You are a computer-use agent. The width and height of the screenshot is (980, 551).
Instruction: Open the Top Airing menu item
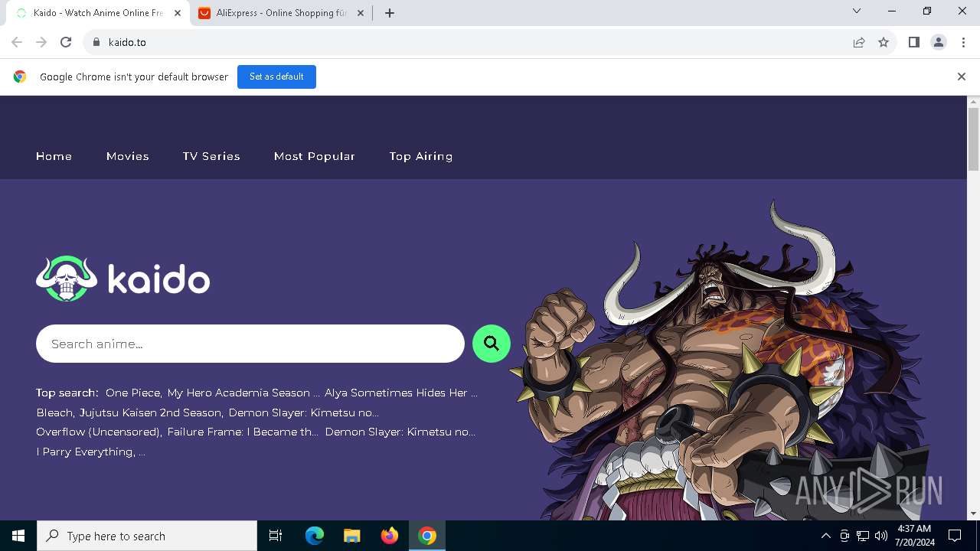421,156
